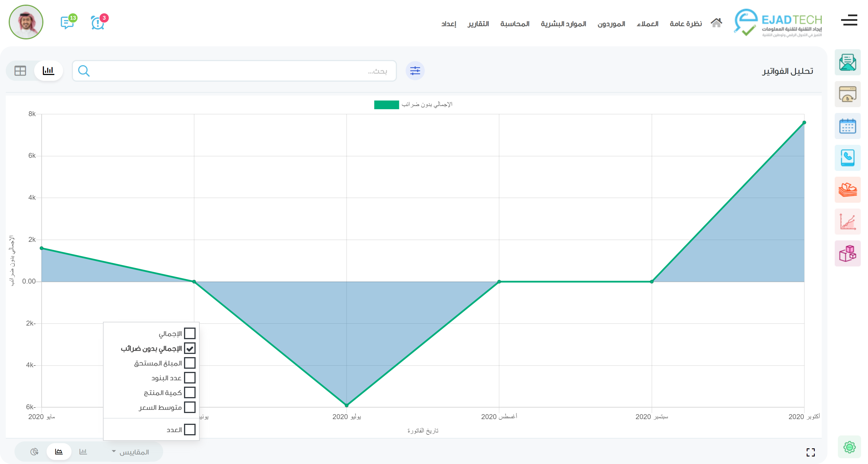The width and height of the screenshot is (868, 464).
Task: Check the الإجمالي measure checkbox
Action: point(190,333)
